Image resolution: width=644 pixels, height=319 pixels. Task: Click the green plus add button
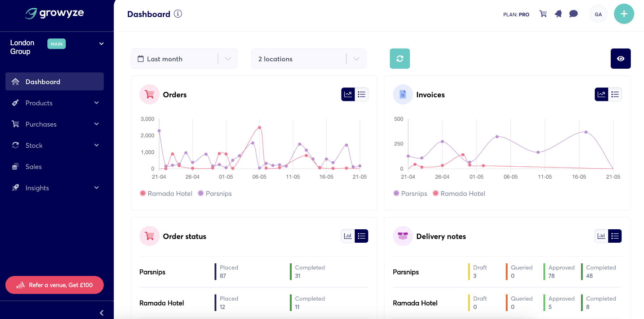[x=624, y=14]
